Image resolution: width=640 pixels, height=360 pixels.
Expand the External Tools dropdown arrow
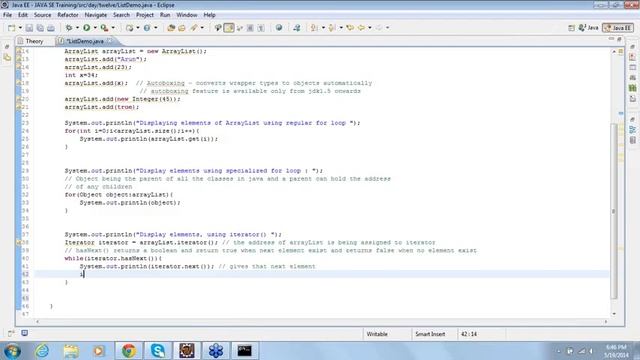(113, 28)
